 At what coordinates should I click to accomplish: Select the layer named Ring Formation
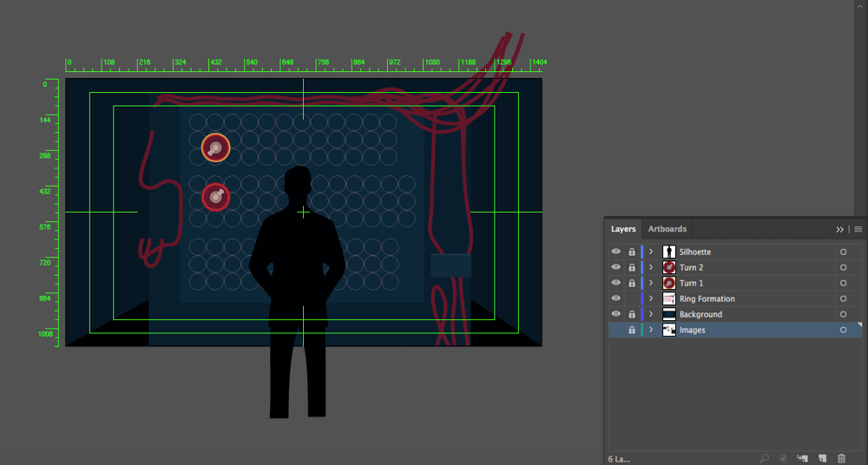(707, 298)
